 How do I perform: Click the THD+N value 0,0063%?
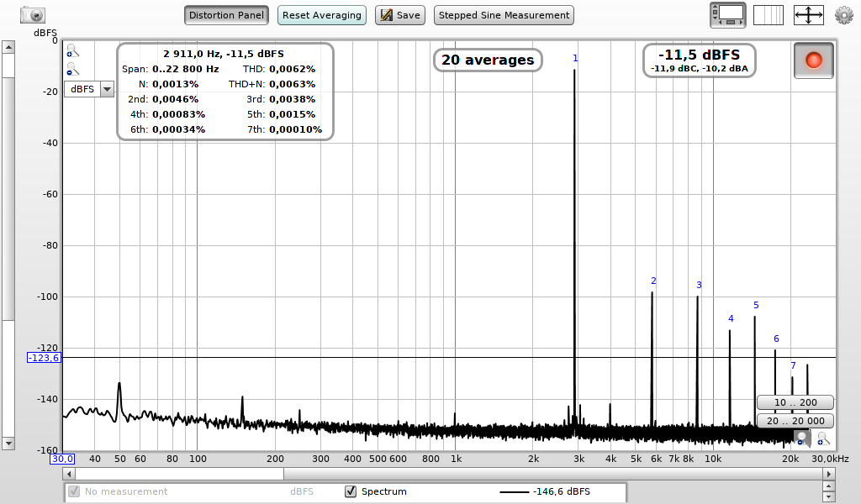coord(292,85)
